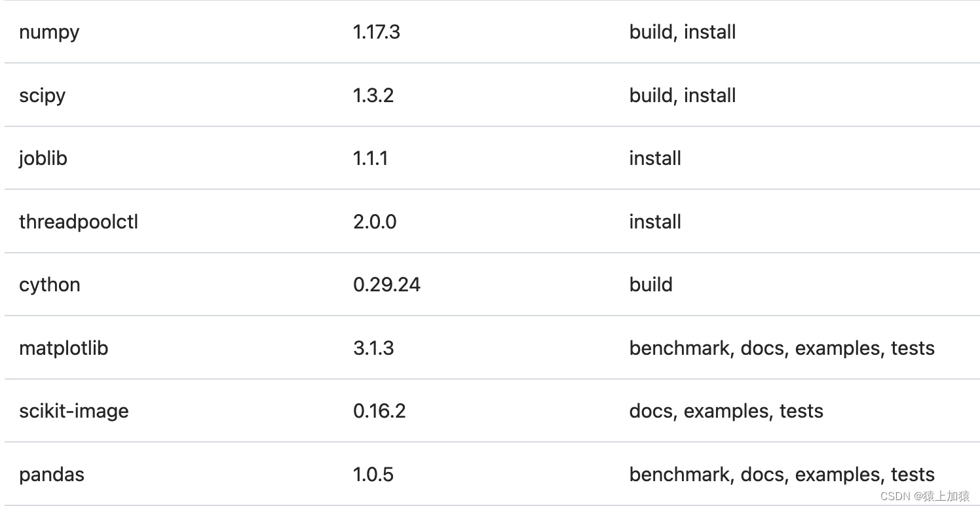Select the numpy version 1.17.3 cell

377,32
